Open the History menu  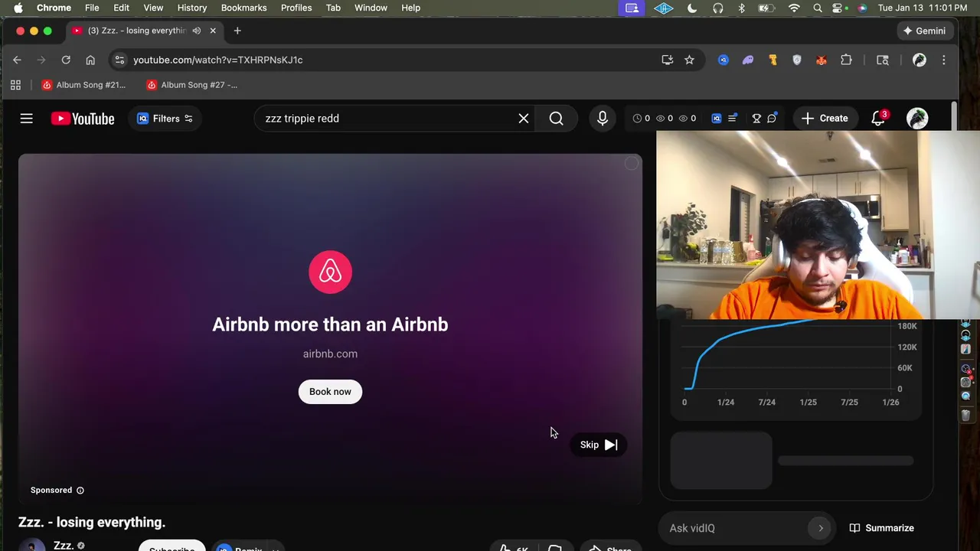pyautogui.click(x=192, y=8)
